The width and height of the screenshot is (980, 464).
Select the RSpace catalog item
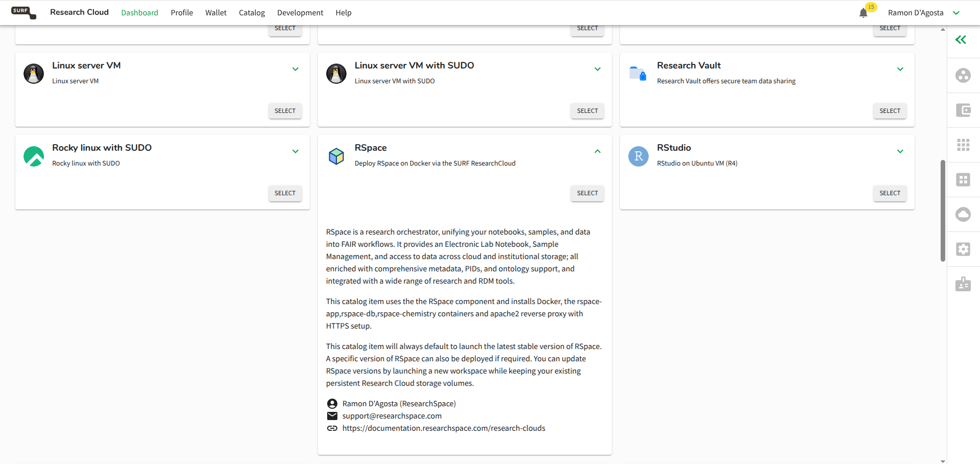pyautogui.click(x=587, y=193)
